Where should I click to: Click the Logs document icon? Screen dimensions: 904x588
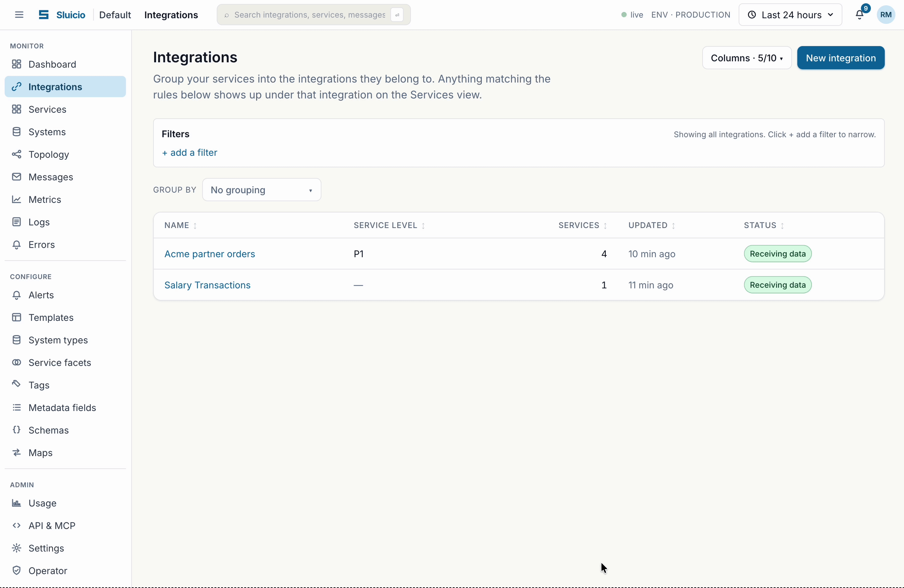pyautogui.click(x=16, y=222)
